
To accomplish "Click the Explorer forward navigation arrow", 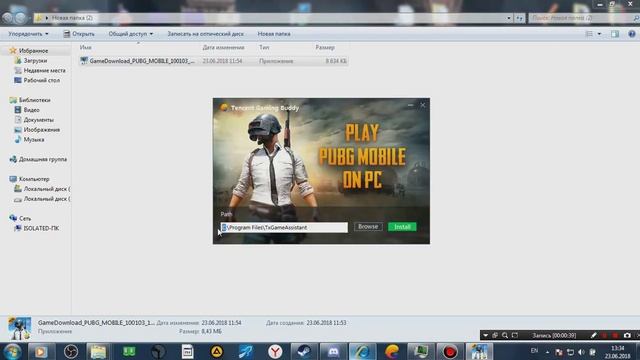I will (20, 18).
